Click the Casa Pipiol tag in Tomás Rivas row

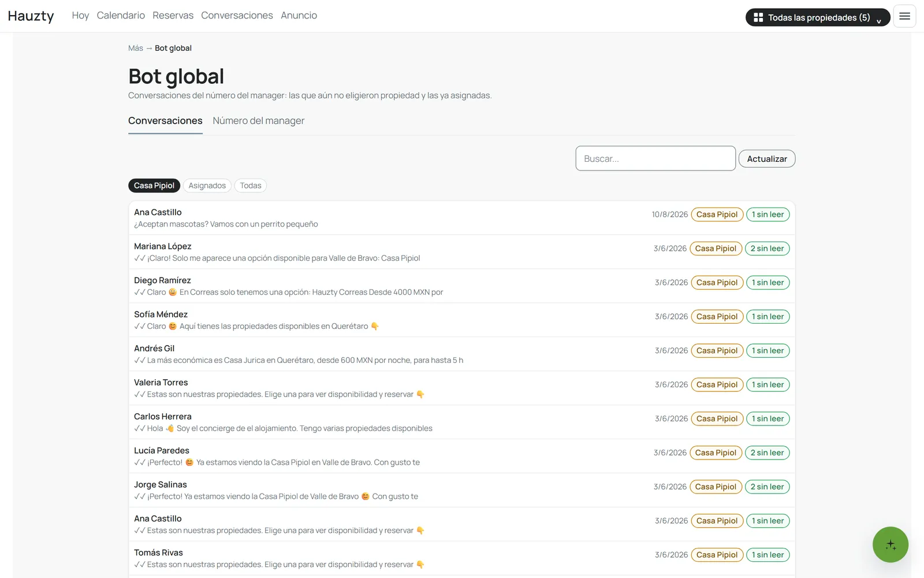(x=717, y=555)
